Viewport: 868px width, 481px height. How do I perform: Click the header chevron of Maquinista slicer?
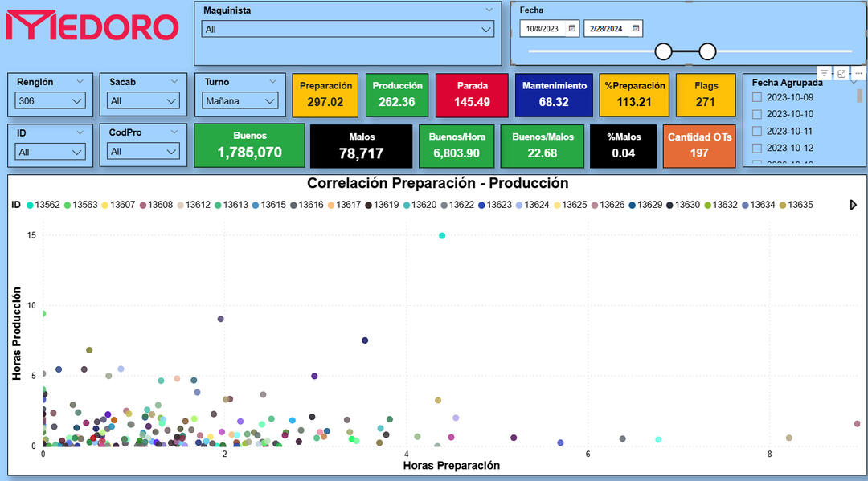click(x=489, y=10)
